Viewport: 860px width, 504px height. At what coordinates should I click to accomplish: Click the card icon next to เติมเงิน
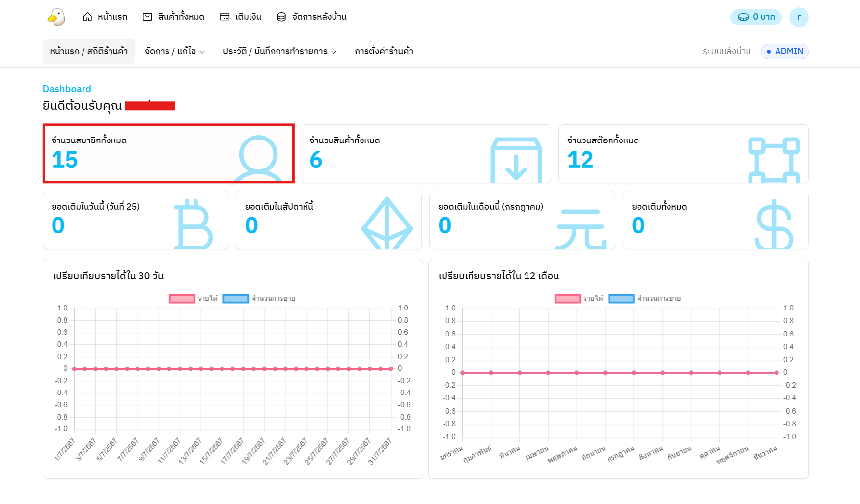pos(224,17)
